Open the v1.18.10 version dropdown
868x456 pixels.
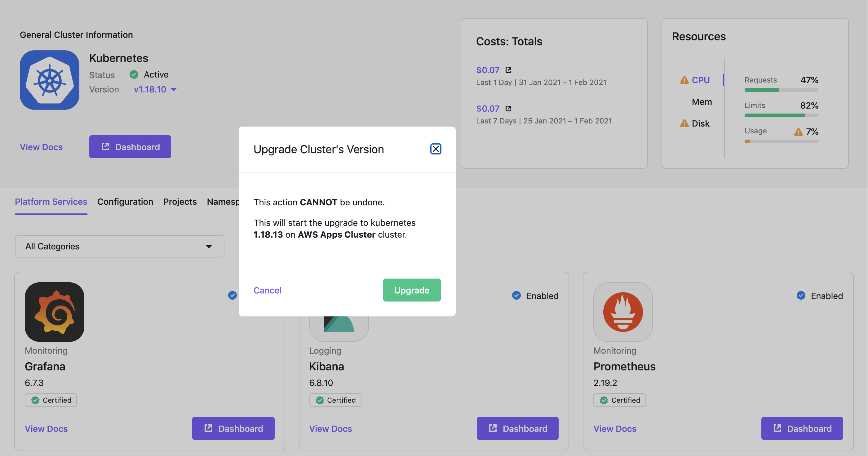tap(155, 89)
